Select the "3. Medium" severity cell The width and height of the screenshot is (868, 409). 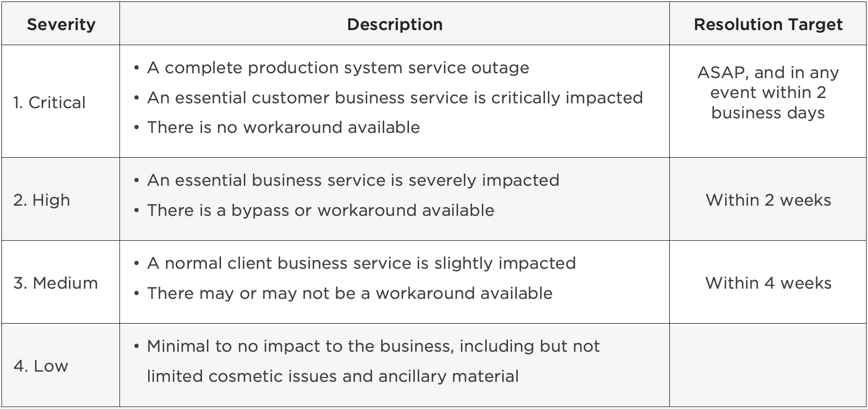[55, 283]
